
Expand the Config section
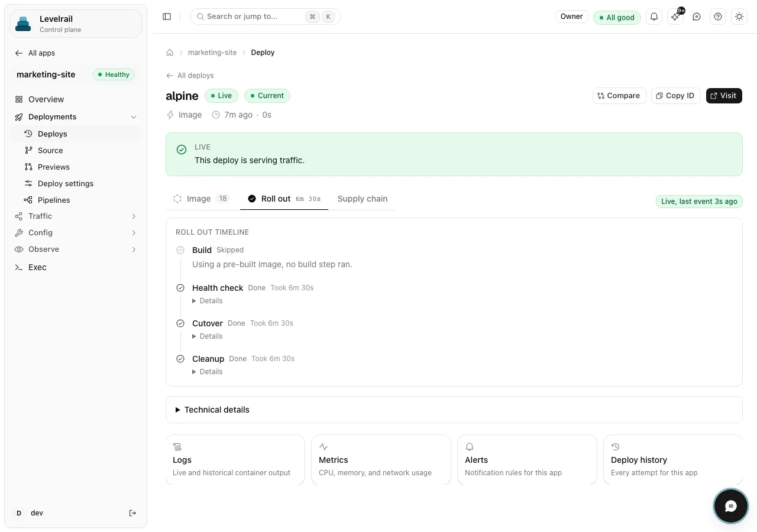coord(76,232)
